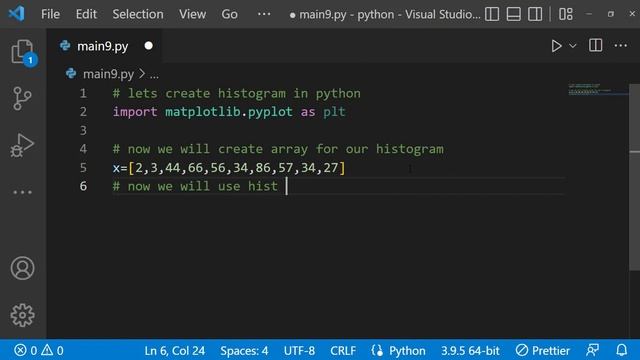Restore down the VS Code window
The image size is (640, 360).
pyautogui.click(x=611, y=14)
